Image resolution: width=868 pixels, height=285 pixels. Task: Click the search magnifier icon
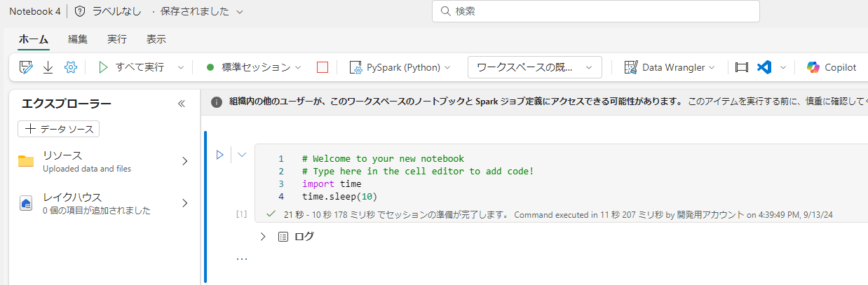point(446,11)
